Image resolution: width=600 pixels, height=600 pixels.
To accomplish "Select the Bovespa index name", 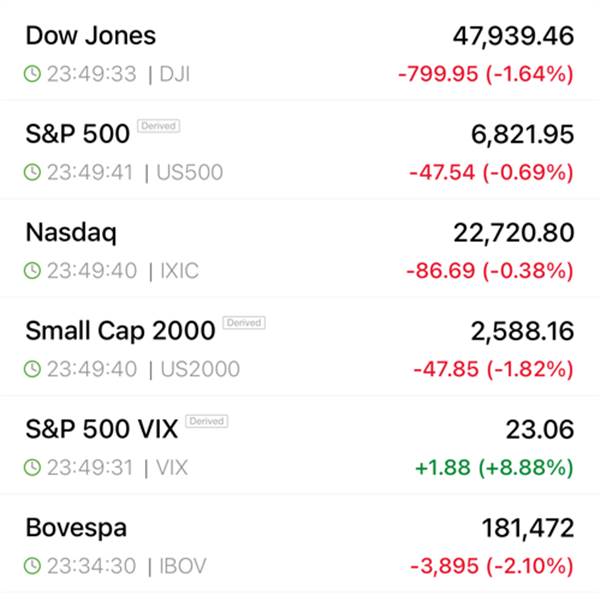I will 76,528.
